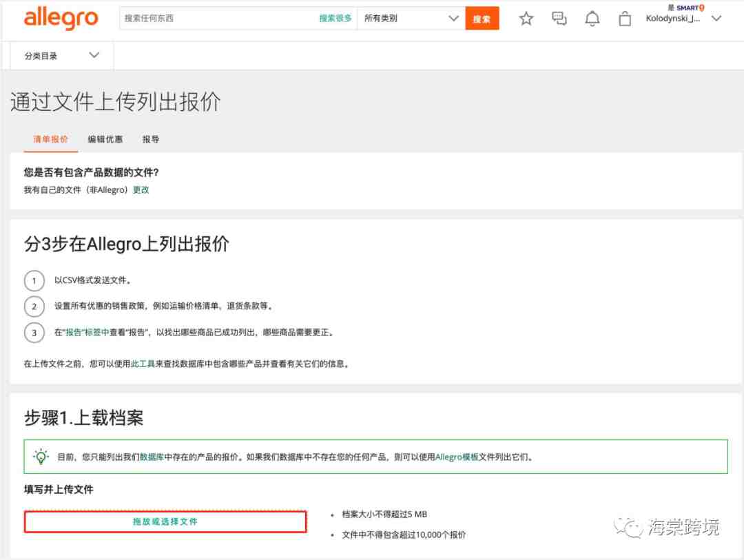Click text 填写并上传文件
The height and width of the screenshot is (560, 744).
point(59,489)
